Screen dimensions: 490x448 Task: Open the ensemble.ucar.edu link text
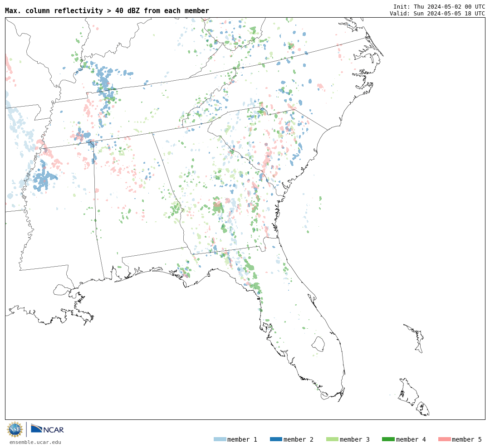pyautogui.click(x=35, y=442)
